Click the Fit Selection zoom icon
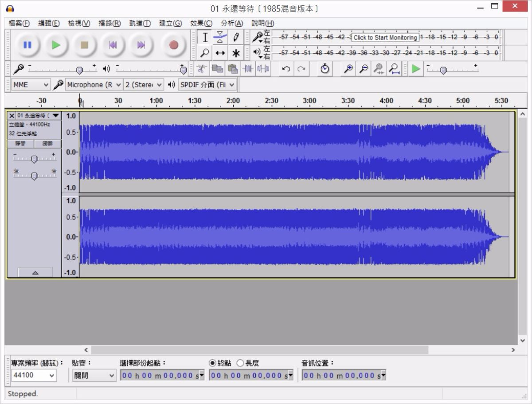Image resolution: width=532 pixels, height=404 pixels. 379,69
